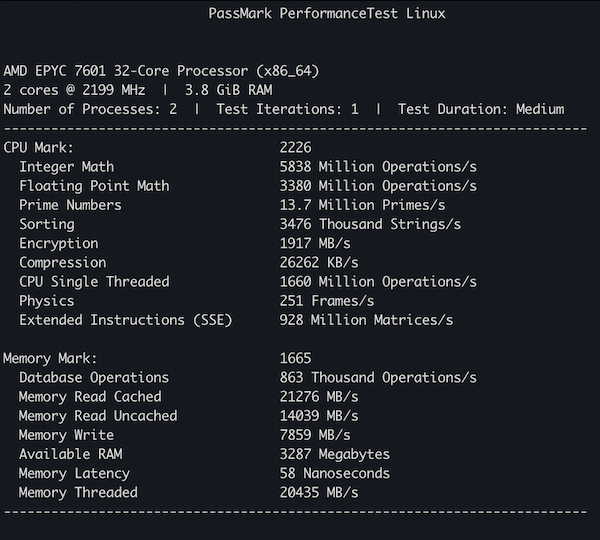Click the Floating Point Math label
This screenshot has width=600, height=540.
tap(94, 186)
